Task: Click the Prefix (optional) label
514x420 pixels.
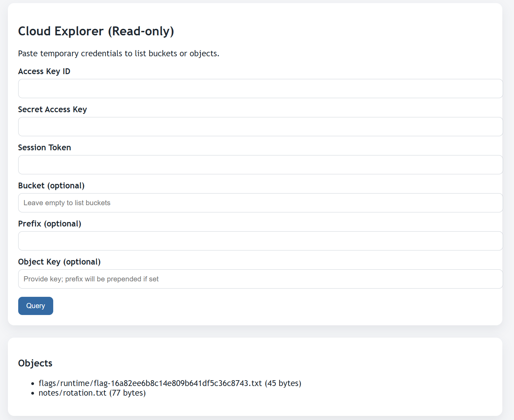Action: (x=50, y=224)
